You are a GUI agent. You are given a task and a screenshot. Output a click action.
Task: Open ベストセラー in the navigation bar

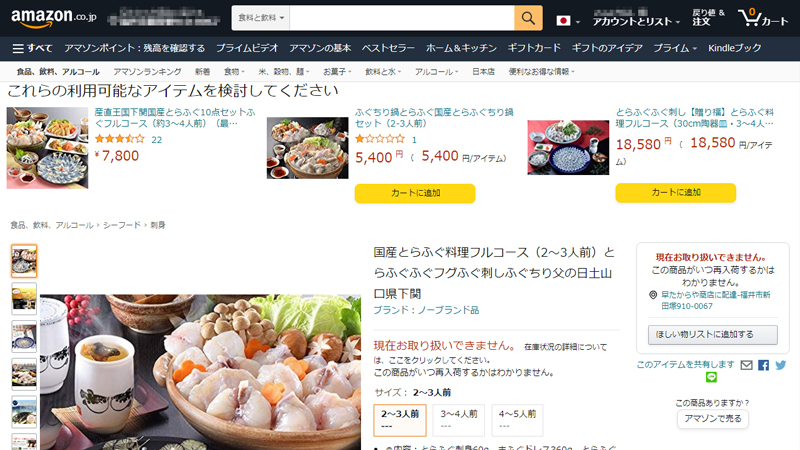coord(388,48)
